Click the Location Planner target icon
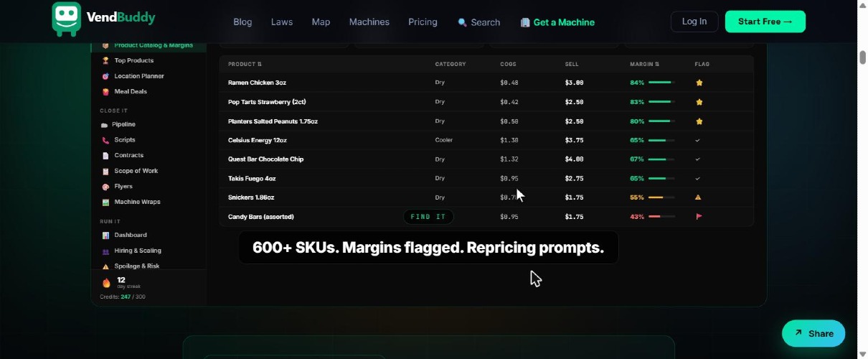Viewport: 868px width, 359px height. coord(105,76)
